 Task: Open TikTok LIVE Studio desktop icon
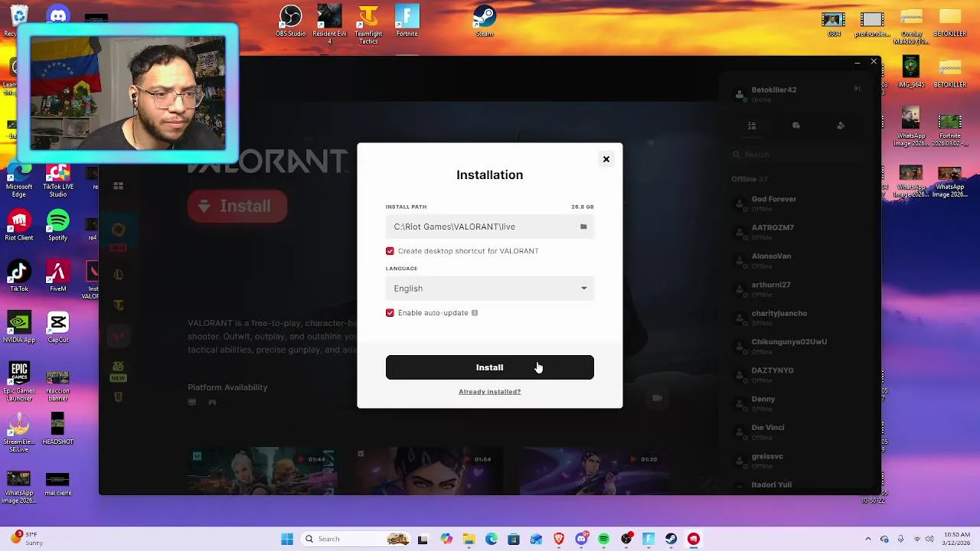57,181
